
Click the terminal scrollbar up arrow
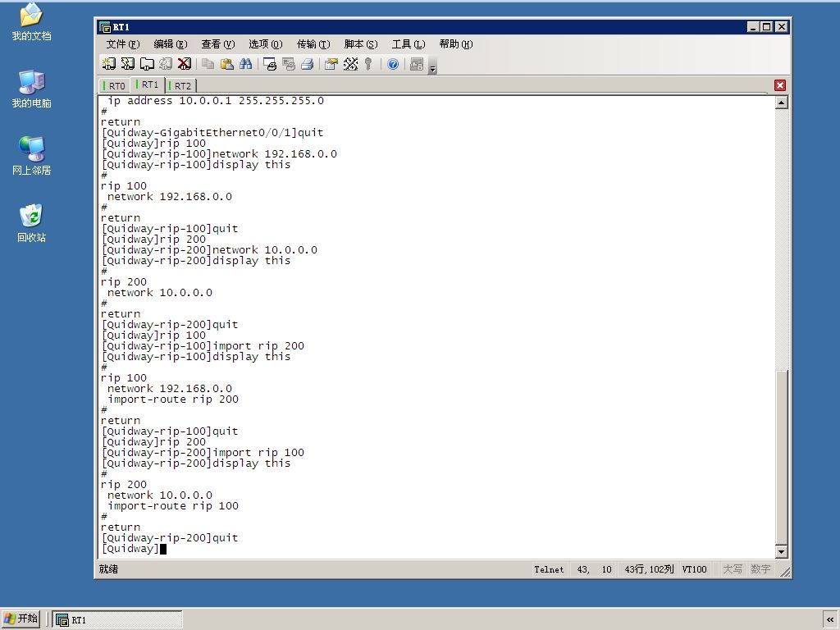782,103
